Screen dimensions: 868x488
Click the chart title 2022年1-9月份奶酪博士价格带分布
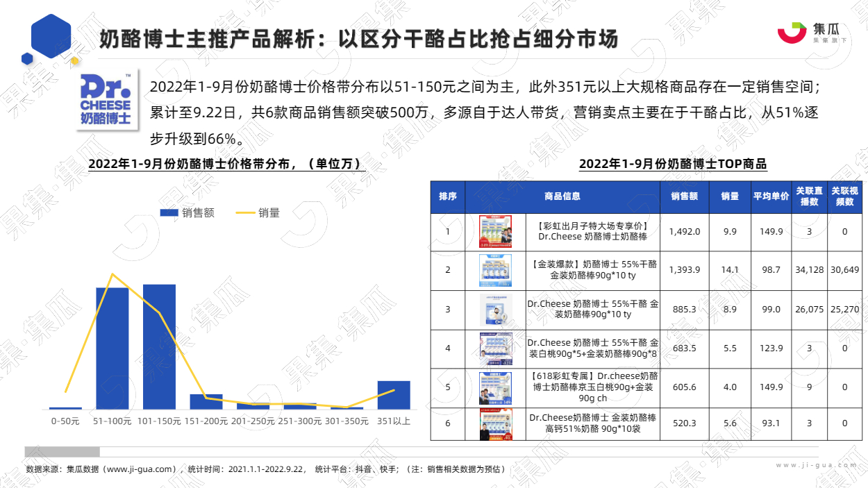[x=227, y=165]
